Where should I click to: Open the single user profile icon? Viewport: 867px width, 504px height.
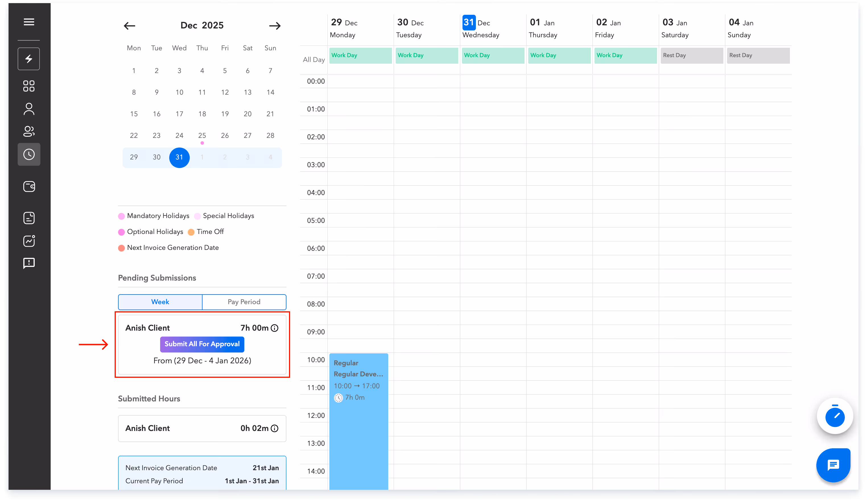tap(29, 109)
